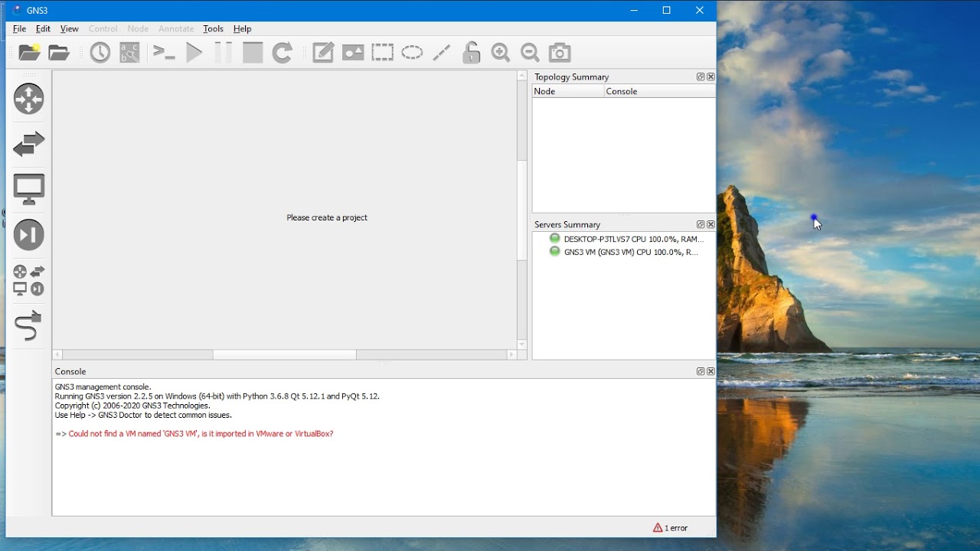Open the Help menu
This screenshot has height=551, width=980.
click(x=242, y=28)
